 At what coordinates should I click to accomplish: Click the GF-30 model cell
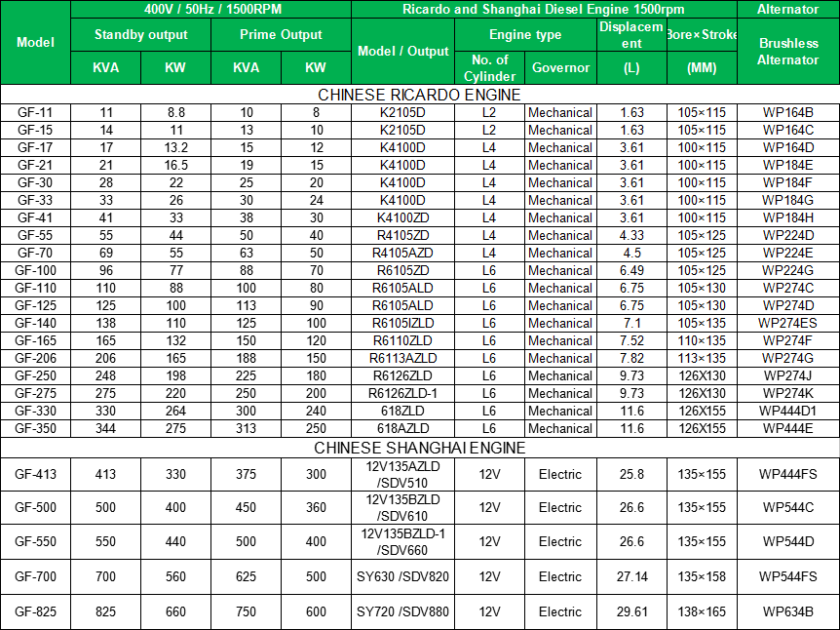(x=35, y=182)
